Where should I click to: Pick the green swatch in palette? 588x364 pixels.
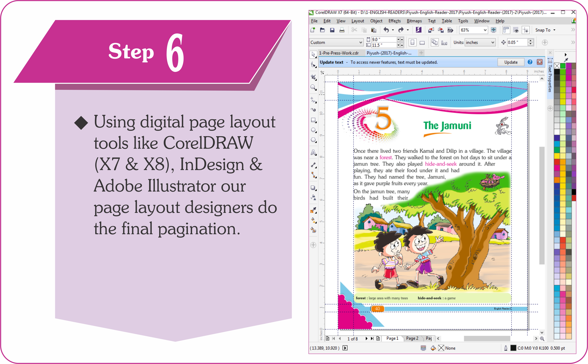pos(563,66)
